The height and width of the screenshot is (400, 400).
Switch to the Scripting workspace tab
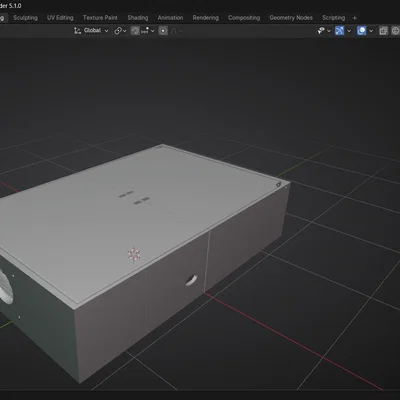pyautogui.click(x=333, y=18)
